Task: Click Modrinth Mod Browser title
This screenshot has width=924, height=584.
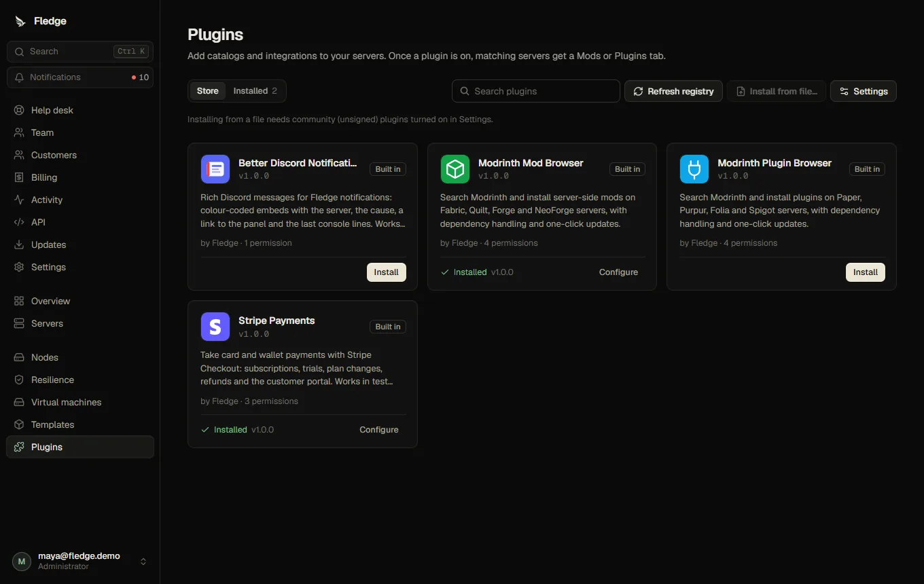Action: [531, 163]
